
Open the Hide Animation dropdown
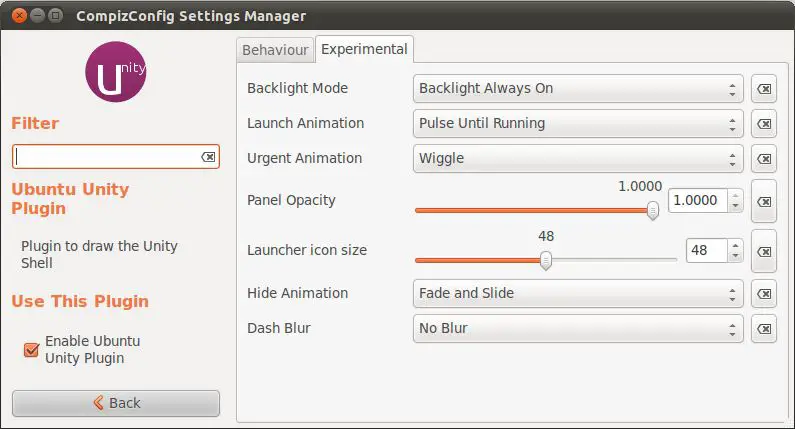click(578, 294)
